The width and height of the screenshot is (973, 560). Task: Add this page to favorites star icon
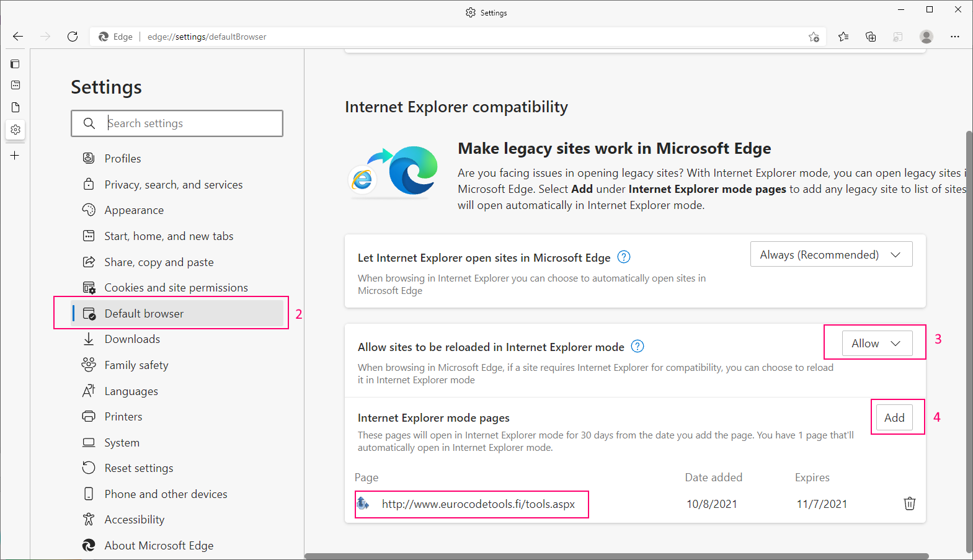(x=814, y=37)
